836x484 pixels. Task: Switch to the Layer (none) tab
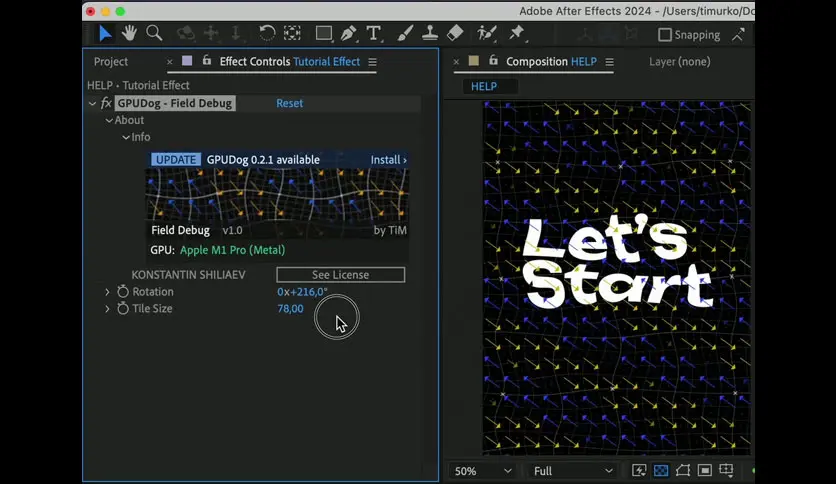coord(680,62)
